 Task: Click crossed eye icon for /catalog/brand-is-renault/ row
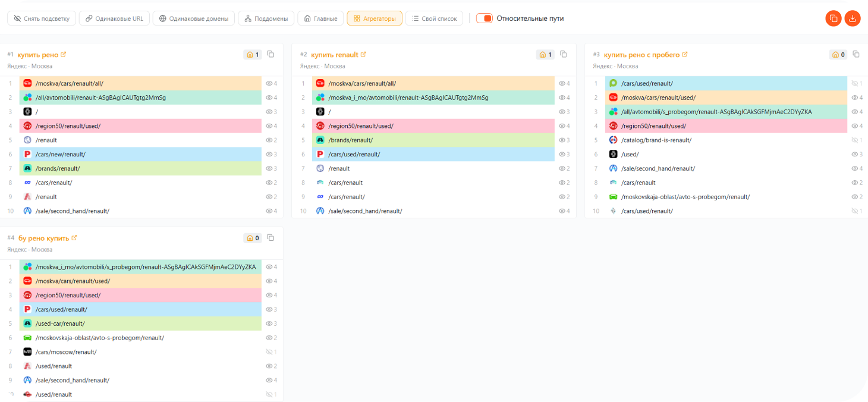pos(854,140)
